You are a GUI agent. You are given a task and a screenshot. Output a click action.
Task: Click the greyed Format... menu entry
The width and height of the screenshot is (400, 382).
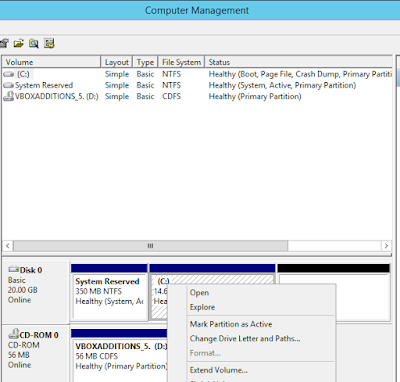tap(205, 353)
